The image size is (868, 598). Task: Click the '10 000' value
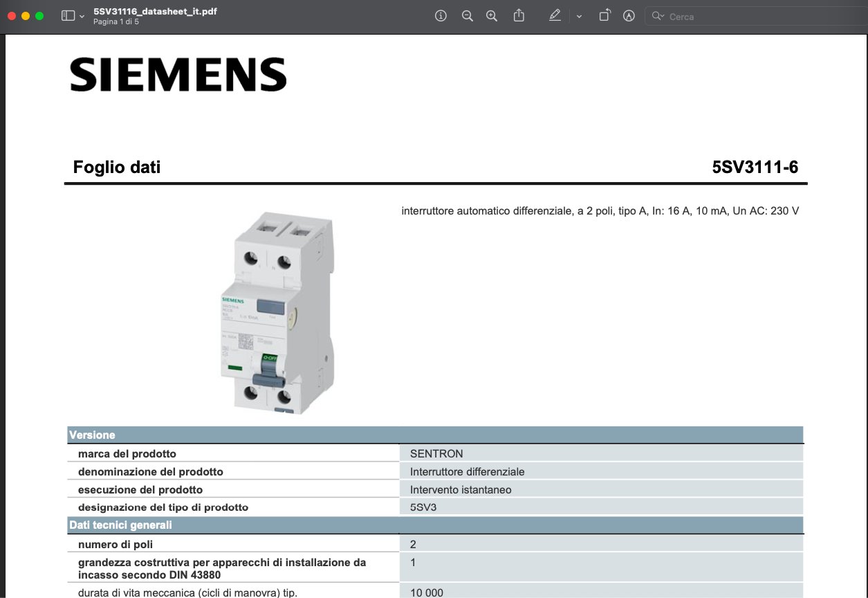427,593
